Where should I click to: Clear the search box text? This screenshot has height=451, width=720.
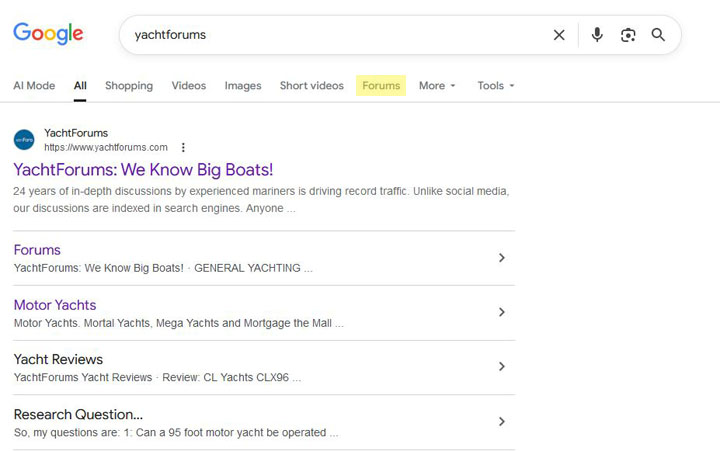coord(559,35)
